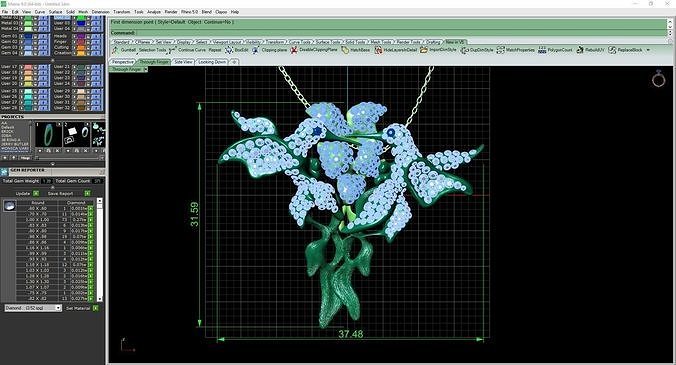This screenshot has width=676, height=365.
Task: Click the Gem Reporter panel icon
Action: (x=4, y=172)
